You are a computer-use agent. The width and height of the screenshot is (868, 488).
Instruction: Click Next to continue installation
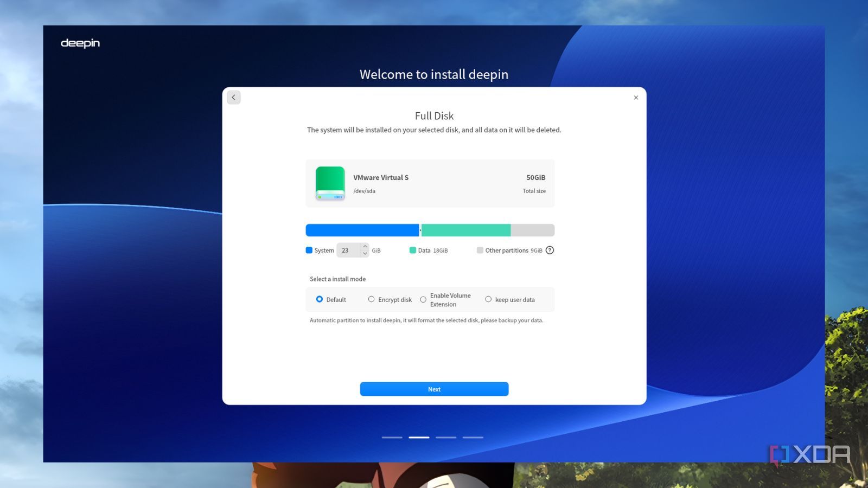click(x=434, y=389)
